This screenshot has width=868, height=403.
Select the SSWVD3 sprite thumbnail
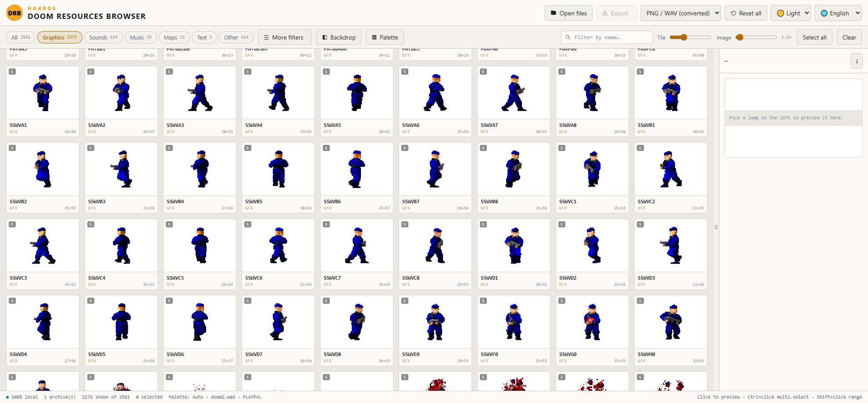[671, 245]
